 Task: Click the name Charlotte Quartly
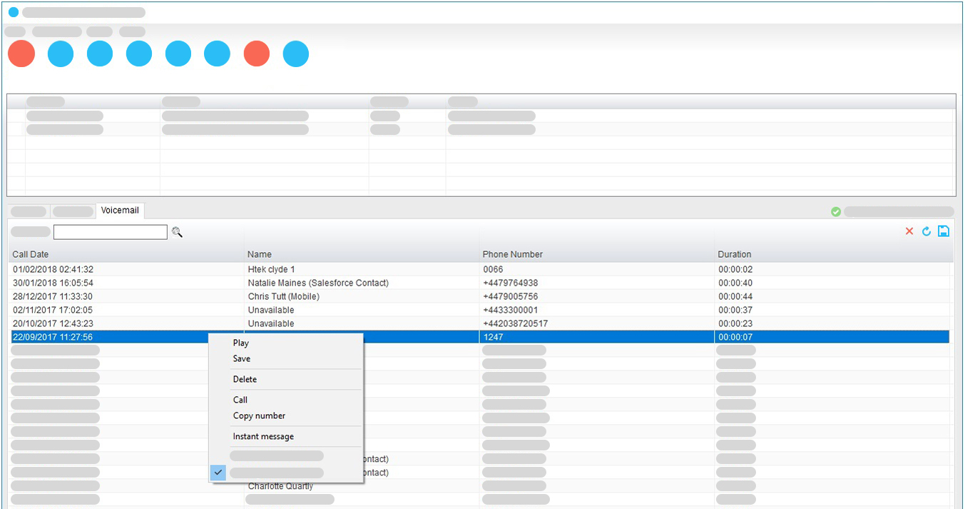click(280, 487)
